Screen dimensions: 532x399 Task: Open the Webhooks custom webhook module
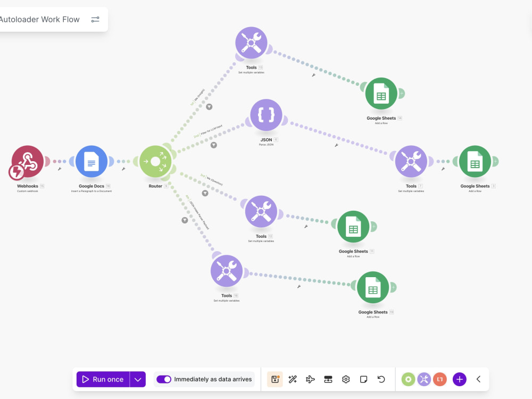pyautogui.click(x=28, y=161)
